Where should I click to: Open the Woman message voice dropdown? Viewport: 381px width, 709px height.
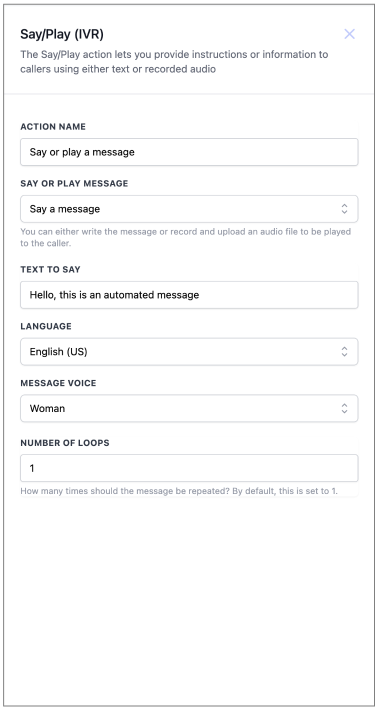click(189, 409)
